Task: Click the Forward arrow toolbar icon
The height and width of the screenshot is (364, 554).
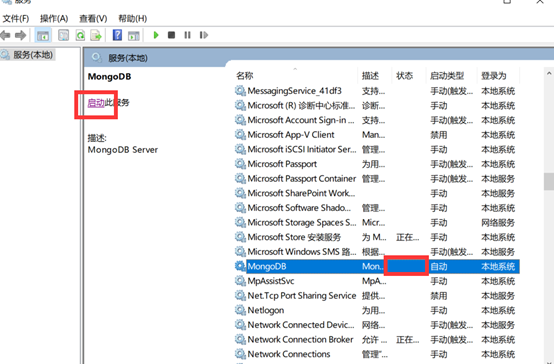Action: pyautogui.click(x=20, y=35)
